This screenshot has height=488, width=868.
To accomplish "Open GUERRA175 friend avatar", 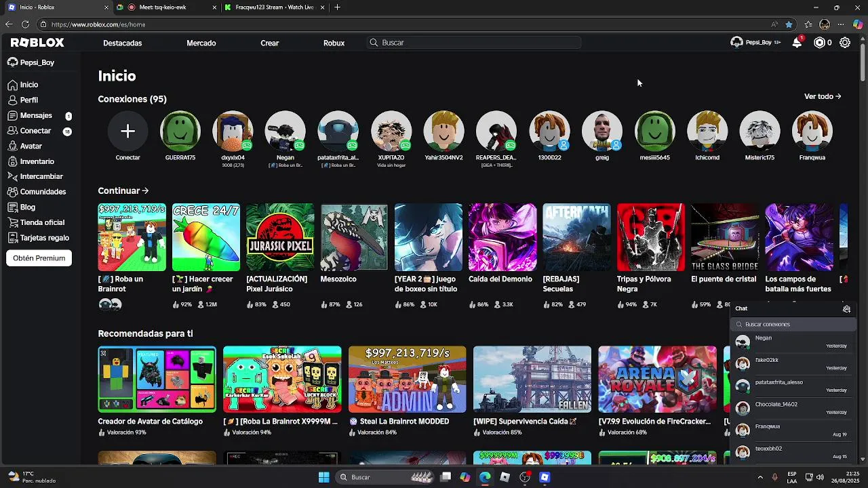I will [180, 131].
